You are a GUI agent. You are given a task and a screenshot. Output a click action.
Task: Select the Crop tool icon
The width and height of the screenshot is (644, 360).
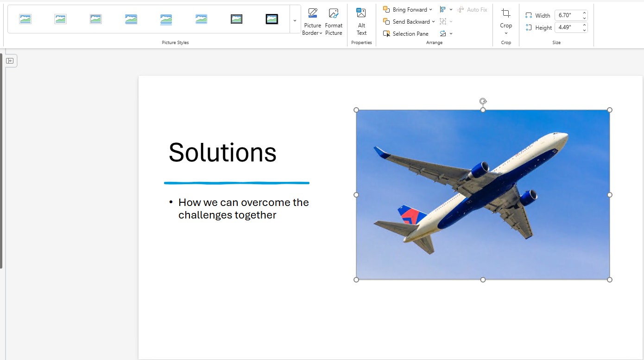[x=506, y=13]
